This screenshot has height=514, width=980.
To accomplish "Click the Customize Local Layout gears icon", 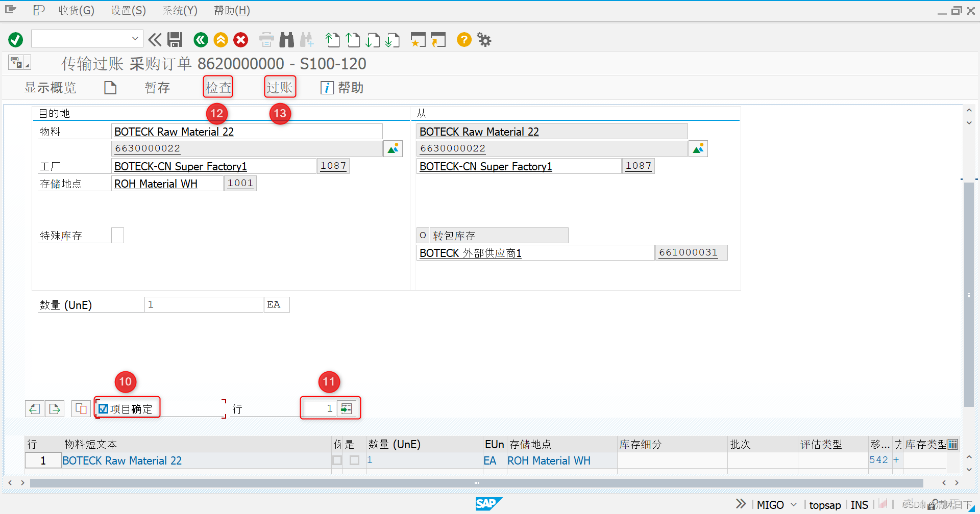I will point(484,39).
